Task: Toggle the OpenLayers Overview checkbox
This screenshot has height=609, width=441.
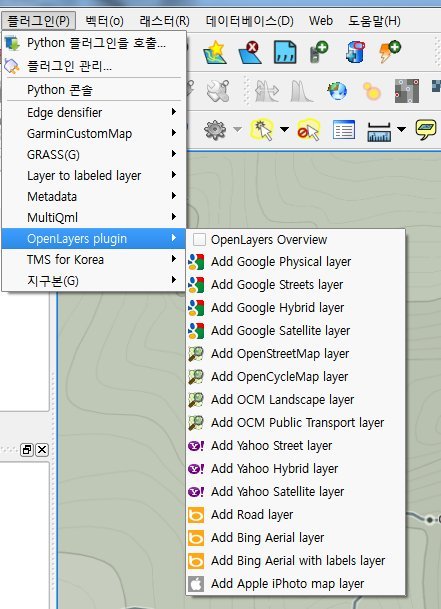Action: pyautogui.click(x=199, y=240)
